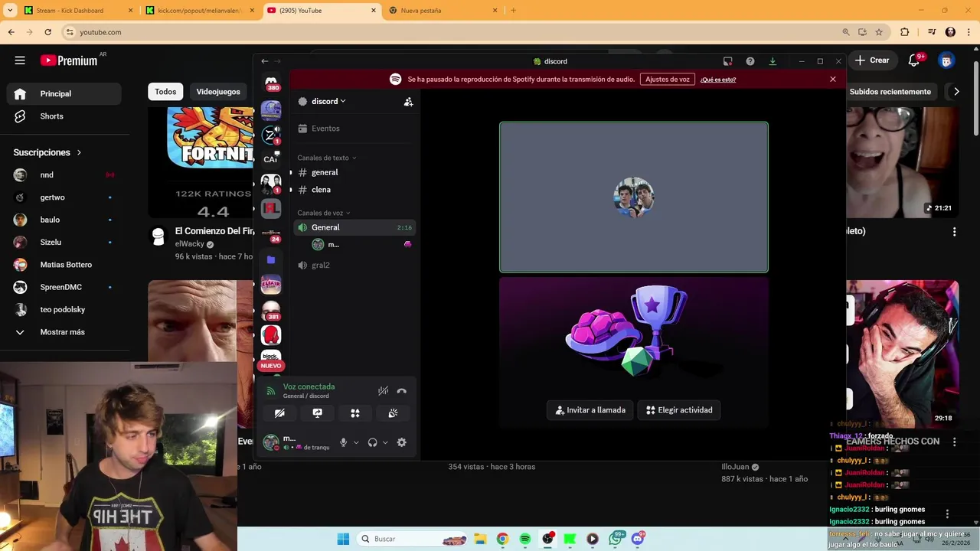980x551 pixels.
Task: Open Spotify from Windows taskbar
Action: coord(525,539)
